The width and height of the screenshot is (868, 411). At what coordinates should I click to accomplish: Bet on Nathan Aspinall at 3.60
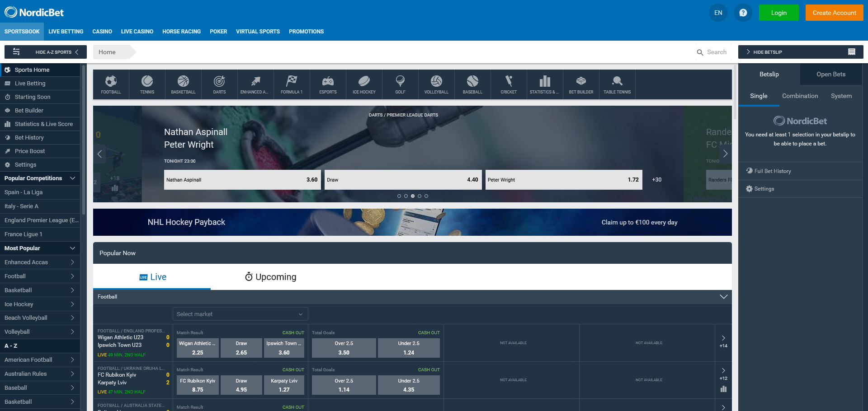click(x=242, y=180)
